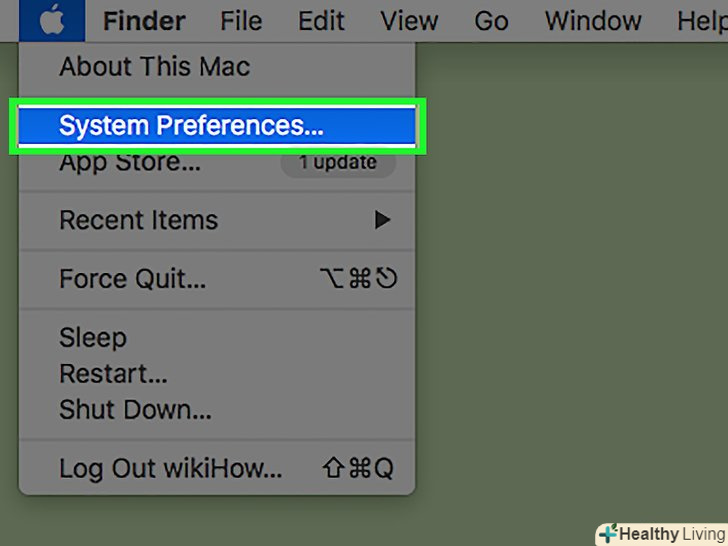Open the Go menu
This screenshot has width=728, height=546.
click(491, 21)
